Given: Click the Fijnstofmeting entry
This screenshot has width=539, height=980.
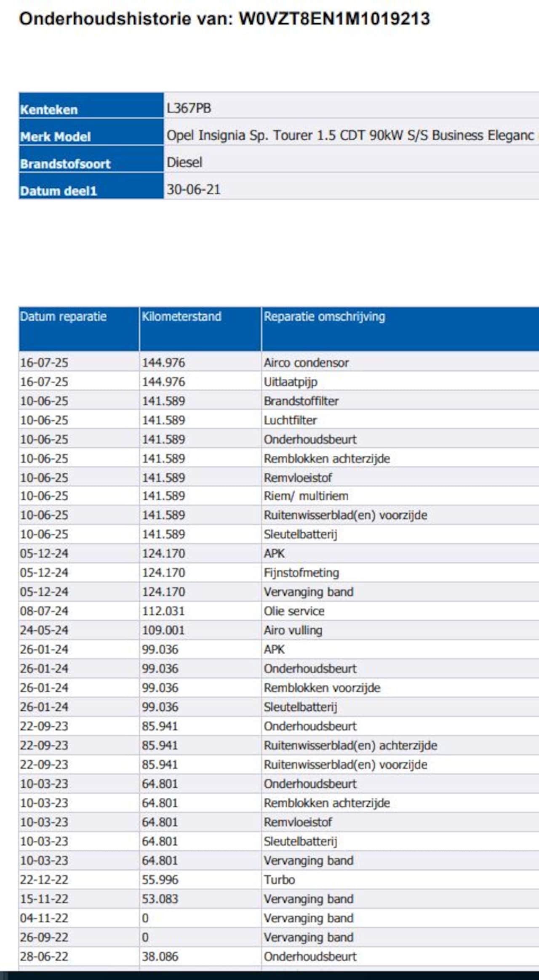Looking at the screenshot, I should click(301, 573).
